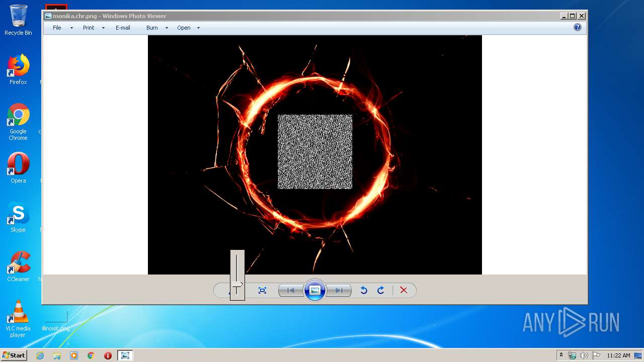The width and height of the screenshot is (644, 362).
Task: Open Windows Media Player from taskbar
Action: [74, 355]
